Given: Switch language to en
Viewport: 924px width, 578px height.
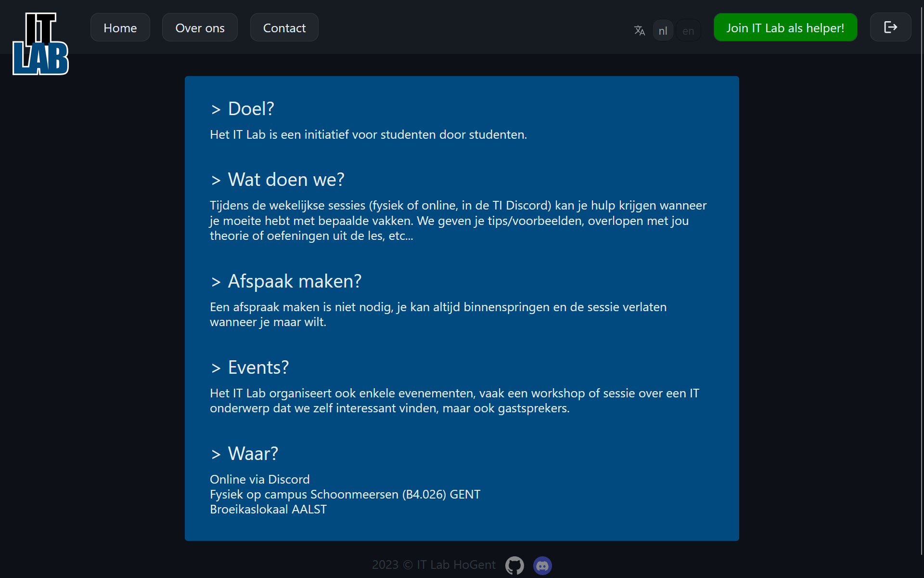Looking at the screenshot, I should click(x=688, y=31).
